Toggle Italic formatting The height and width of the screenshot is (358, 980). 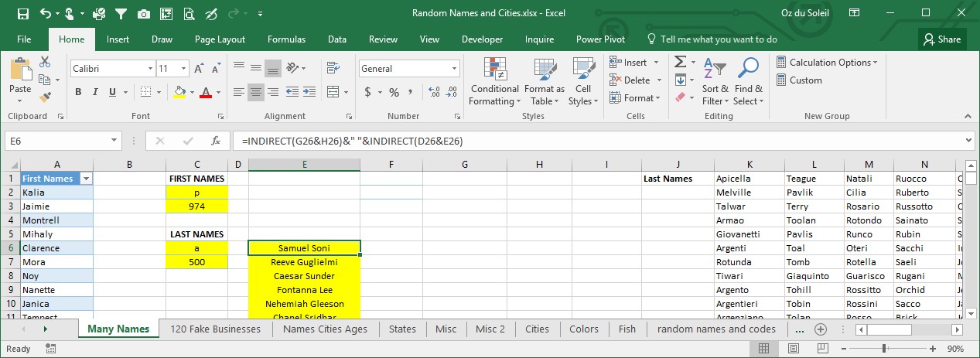(x=96, y=93)
